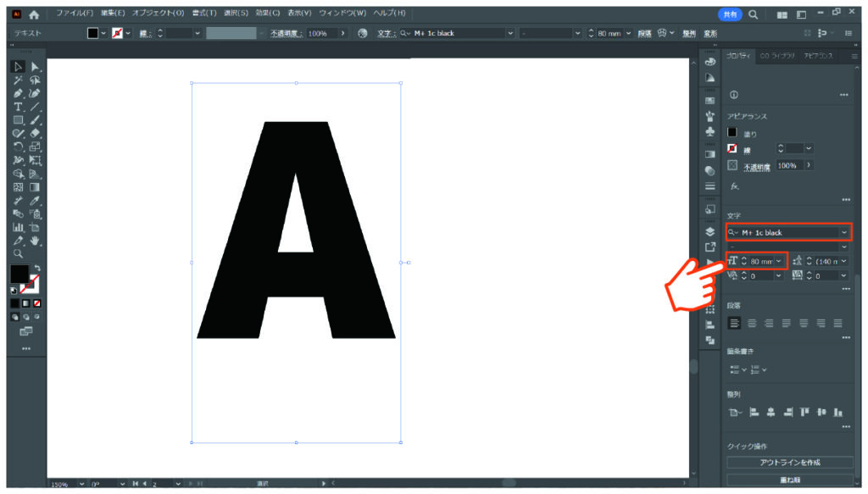Open the canvas rotation angle dropdown
Image resolution: width=868 pixels, height=494 pixels.
coord(122,484)
